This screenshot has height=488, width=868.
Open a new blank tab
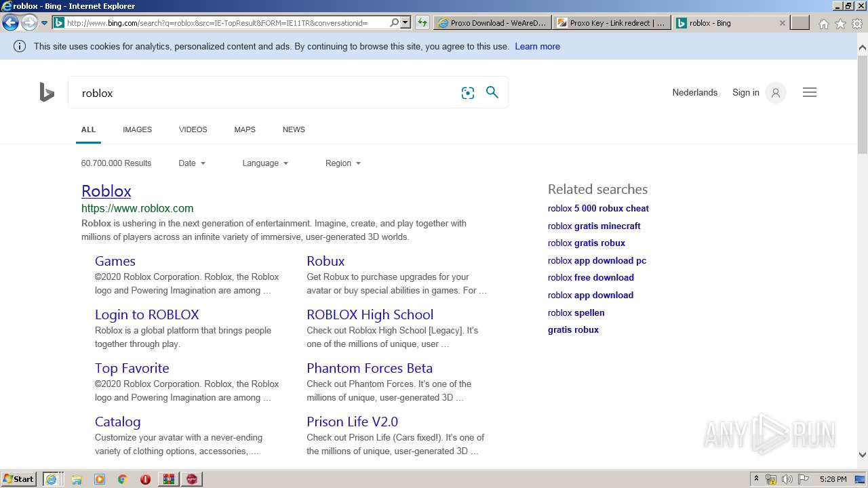(800, 22)
